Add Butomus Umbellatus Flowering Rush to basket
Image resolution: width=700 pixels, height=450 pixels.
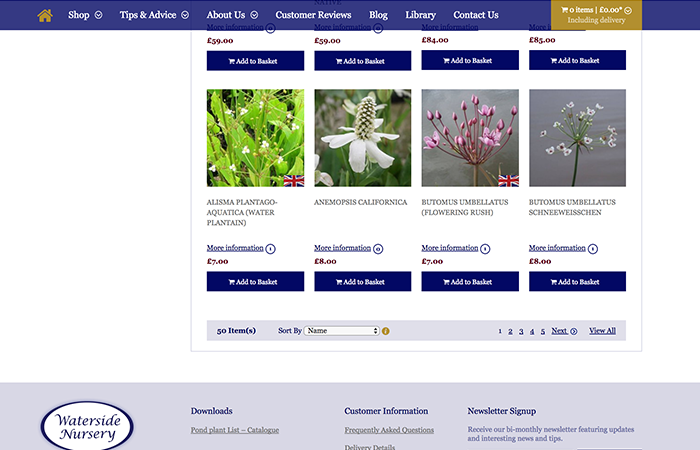coord(470,282)
